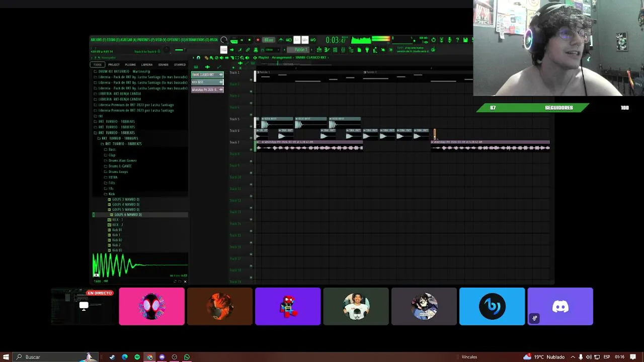Click the red Record button
The width and height of the screenshot is (644, 362).
(258, 40)
